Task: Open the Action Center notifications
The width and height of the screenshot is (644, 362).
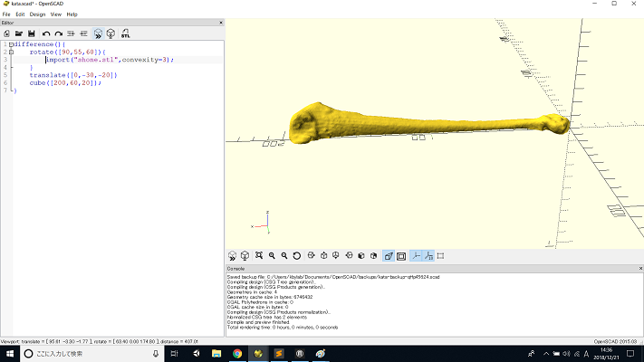Action: pos(630,353)
